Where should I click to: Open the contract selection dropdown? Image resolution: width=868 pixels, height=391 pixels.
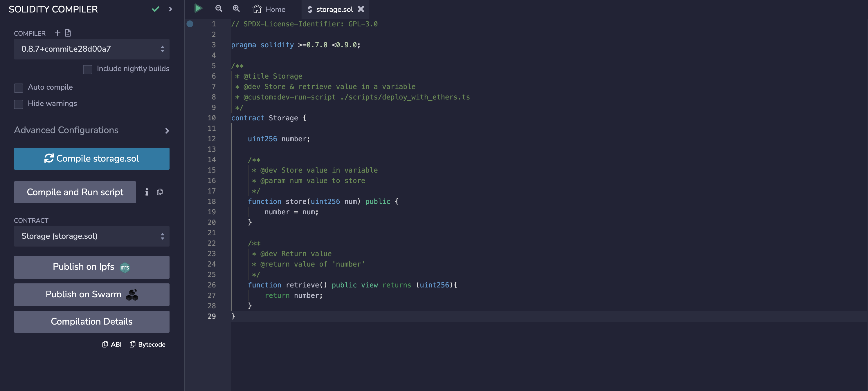(91, 236)
